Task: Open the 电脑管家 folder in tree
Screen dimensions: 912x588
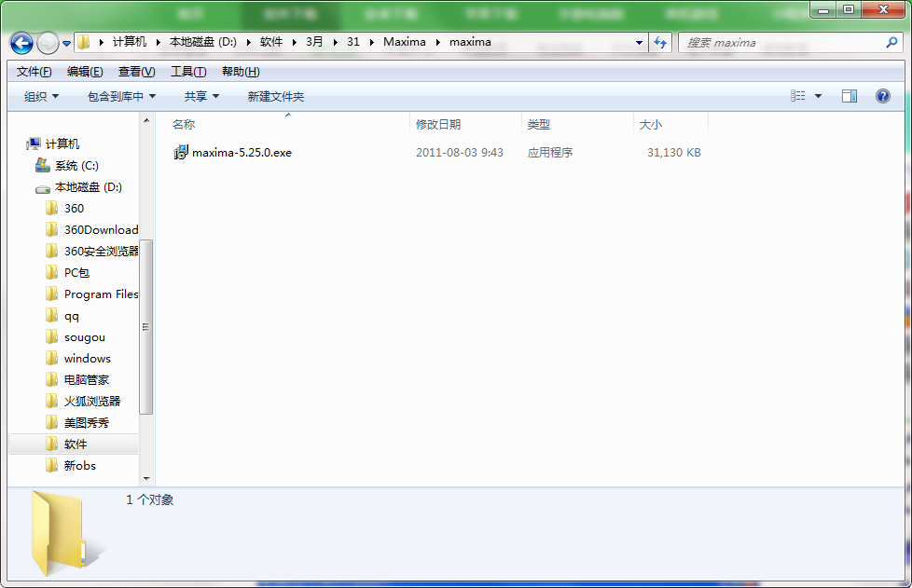Action: tap(87, 380)
